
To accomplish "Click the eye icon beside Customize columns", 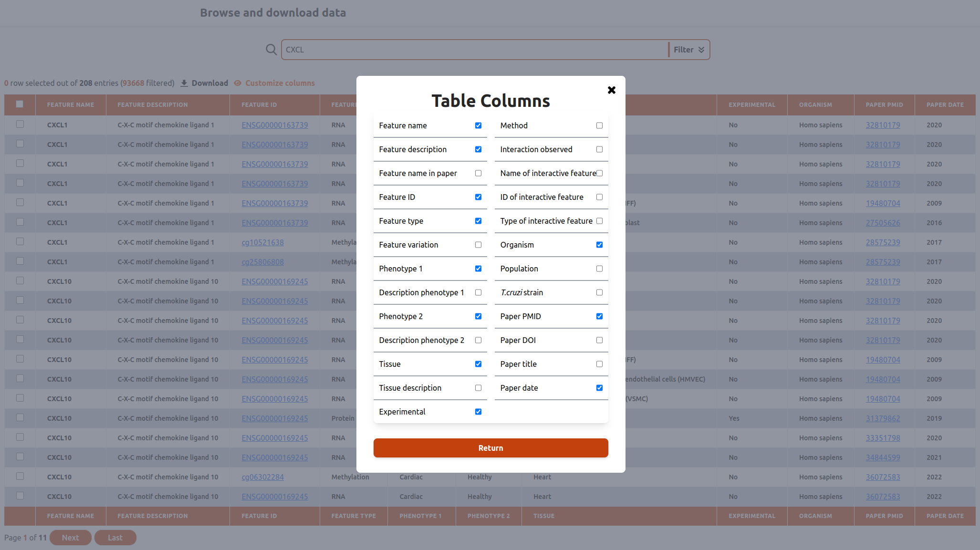I will [x=238, y=83].
